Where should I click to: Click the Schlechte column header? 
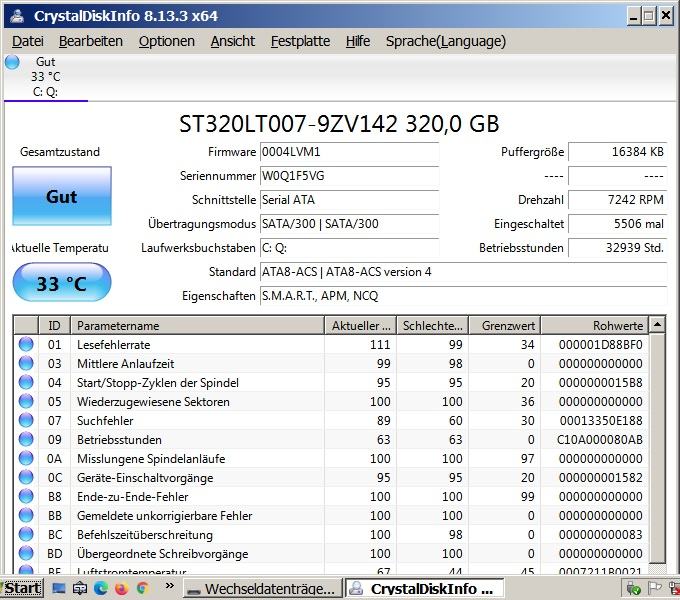[x=432, y=326]
